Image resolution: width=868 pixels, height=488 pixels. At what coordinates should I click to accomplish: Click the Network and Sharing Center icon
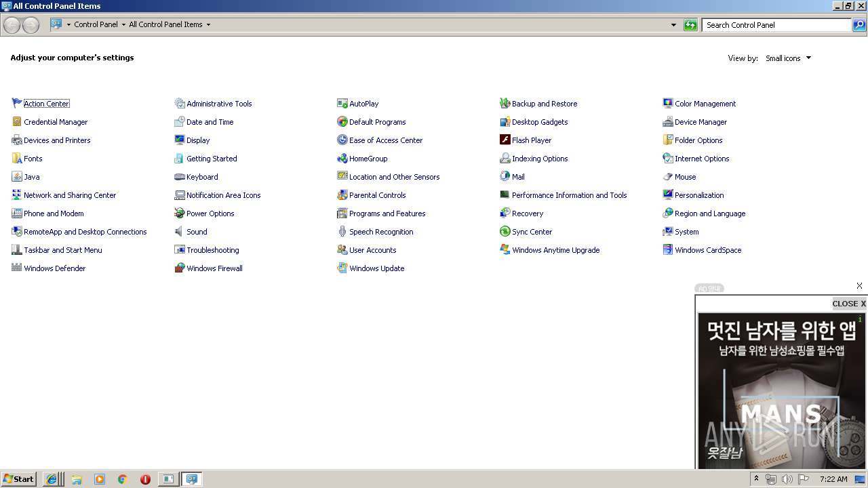click(17, 195)
